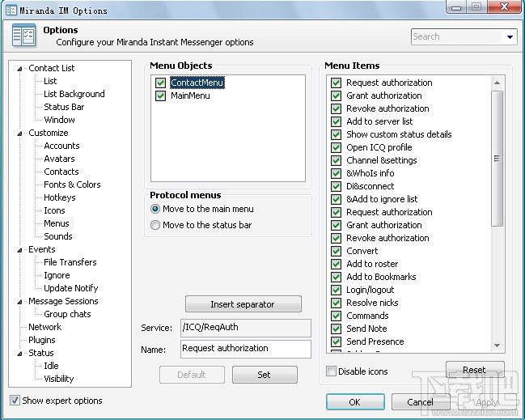The width and height of the screenshot is (525, 420).
Task: Open the Search dropdown arrow
Action: click(510, 37)
